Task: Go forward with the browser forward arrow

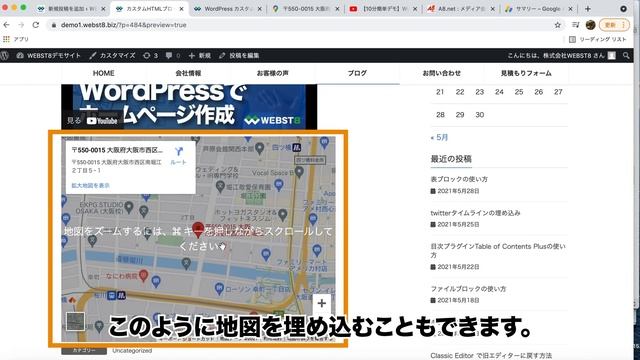Action: (x=21, y=25)
